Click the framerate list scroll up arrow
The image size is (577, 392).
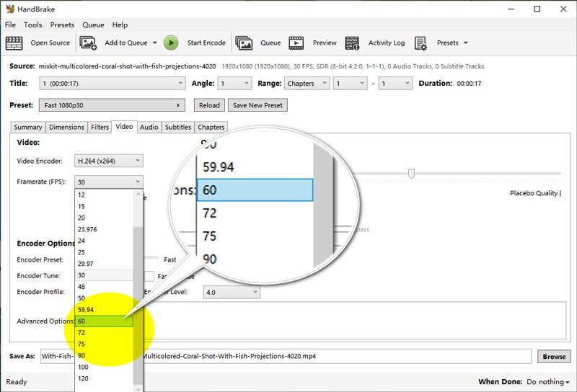[x=138, y=194]
